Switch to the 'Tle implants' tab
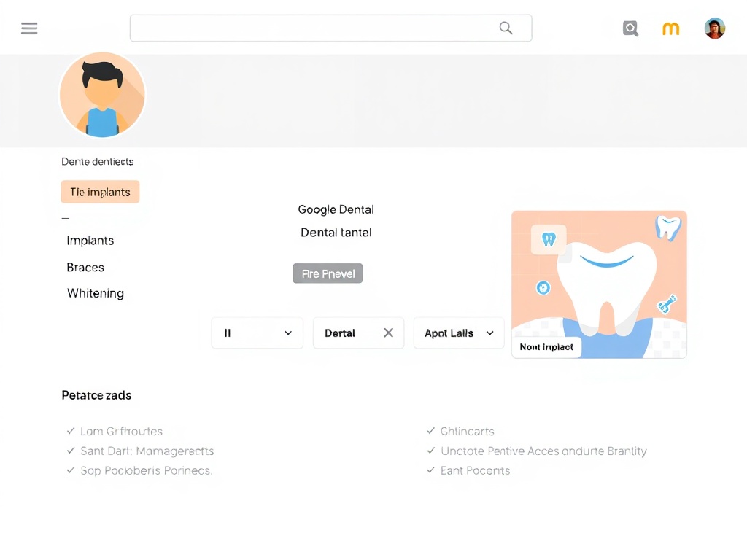The height and width of the screenshot is (560, 747). click(100, 192)
